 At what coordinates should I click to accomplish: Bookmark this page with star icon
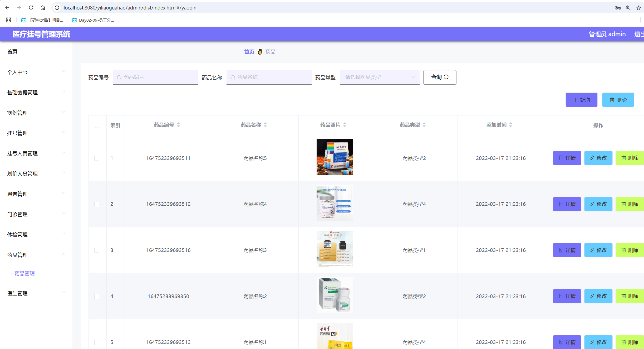[x=638, y=8]
